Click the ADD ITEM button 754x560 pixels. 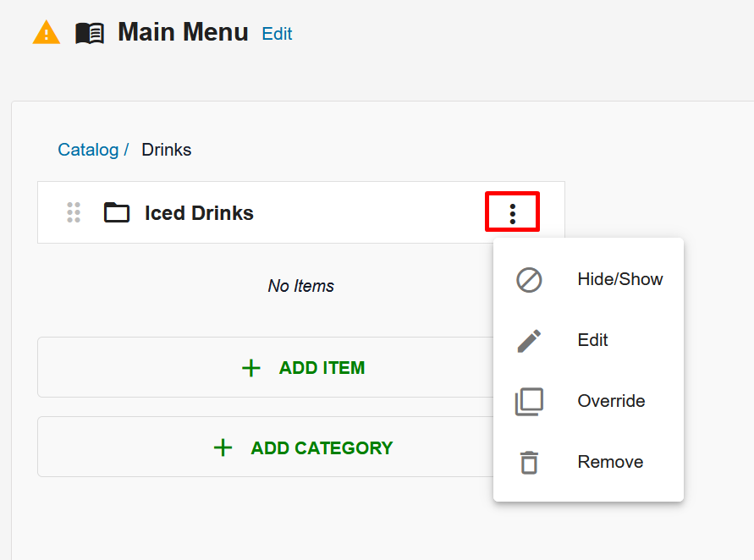[x=266, y=367]
